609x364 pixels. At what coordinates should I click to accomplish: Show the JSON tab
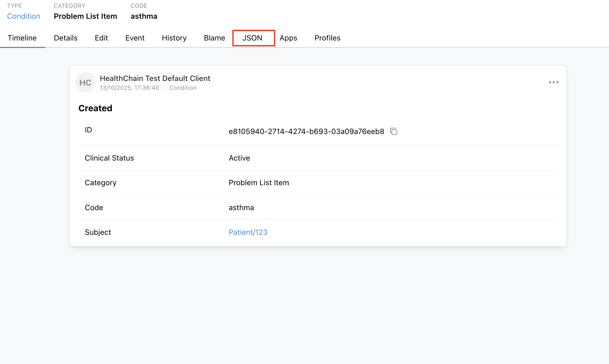[252, 38]
